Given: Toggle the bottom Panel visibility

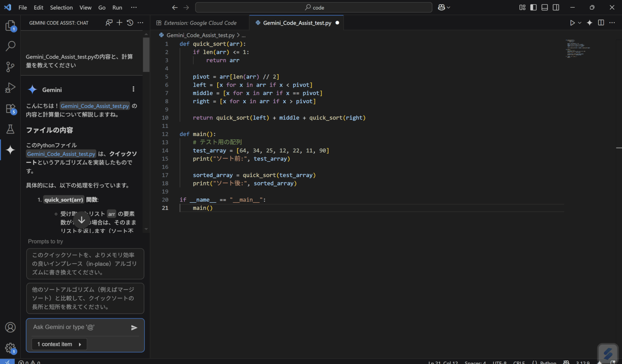Looking at the screenshot, I should pyautogui.click(x=545, y=7).
